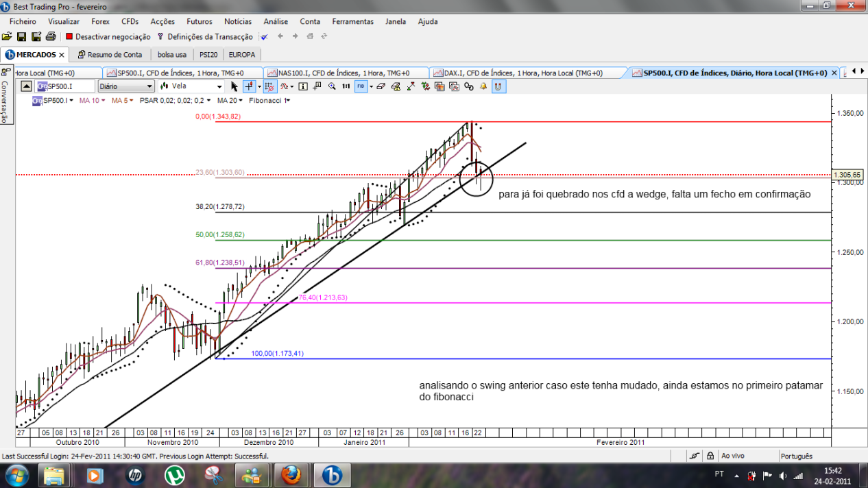Select the arrow pointer tool
Screen dimensions: 868x488
(234, 86)
